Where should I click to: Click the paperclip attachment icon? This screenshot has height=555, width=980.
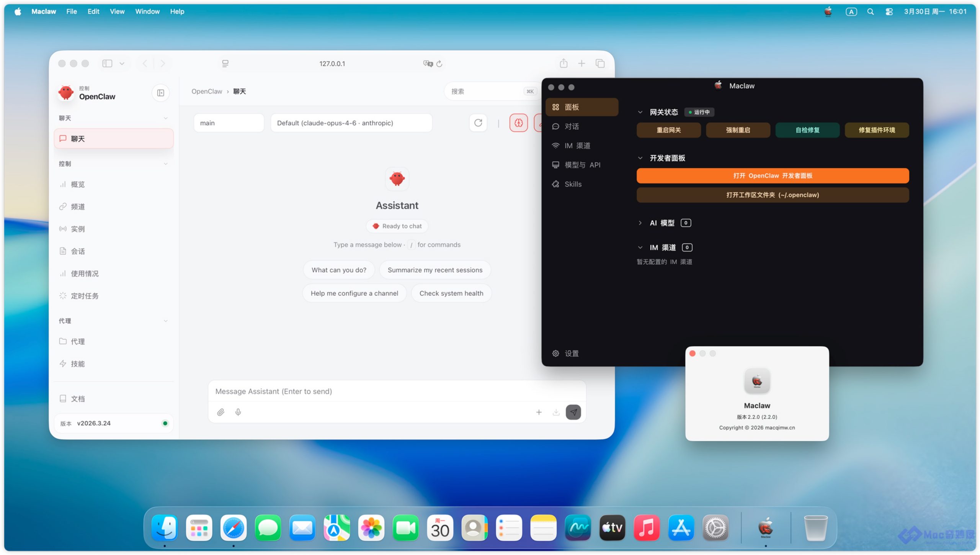pyautogui.click(x=220, y=412)
